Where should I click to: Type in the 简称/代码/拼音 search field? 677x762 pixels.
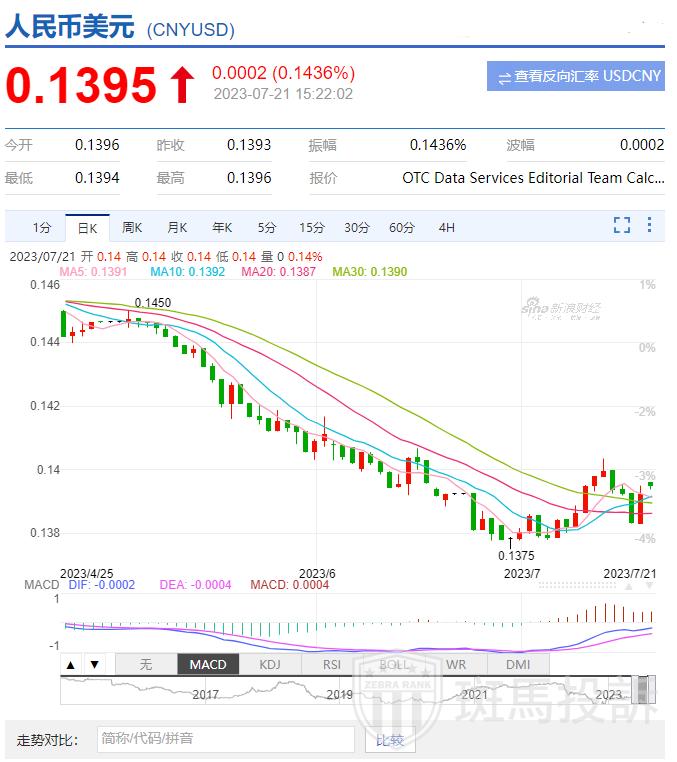225,739
